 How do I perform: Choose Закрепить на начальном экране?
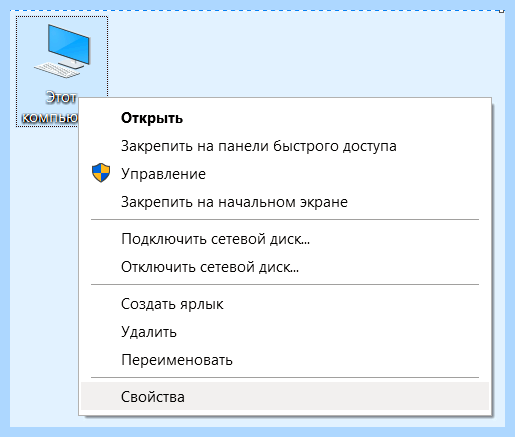tap(285, 202)
